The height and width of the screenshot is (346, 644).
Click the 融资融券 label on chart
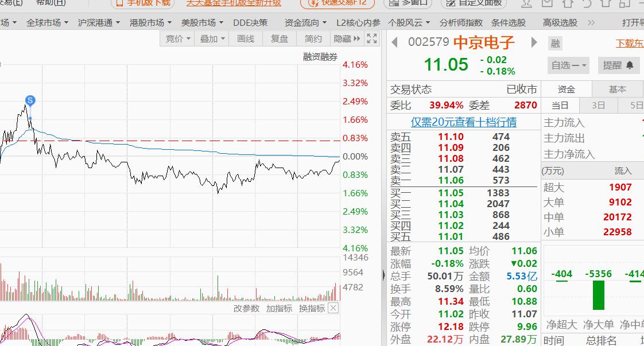320,57
